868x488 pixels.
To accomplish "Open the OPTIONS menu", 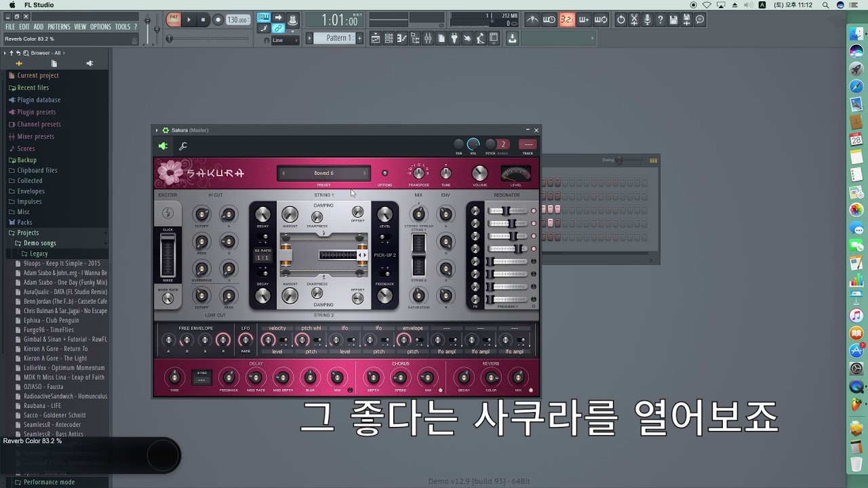I will [x=100, y=27].
